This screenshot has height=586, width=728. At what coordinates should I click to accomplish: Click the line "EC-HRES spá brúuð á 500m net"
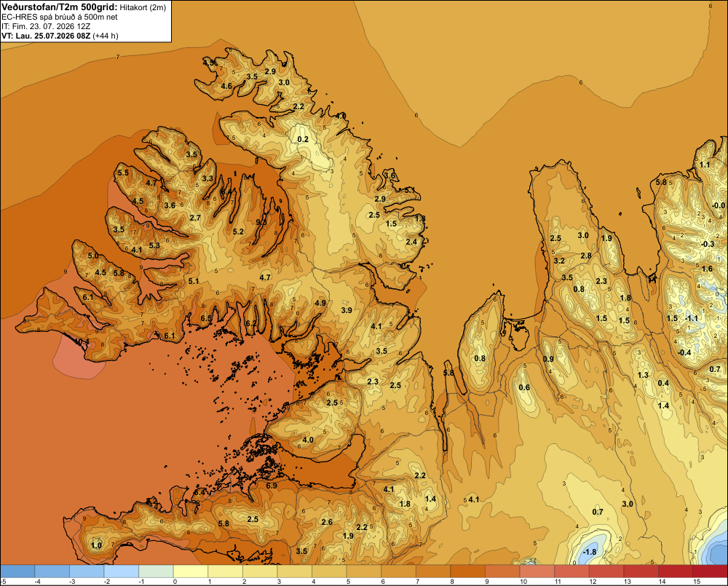(60, 17)
